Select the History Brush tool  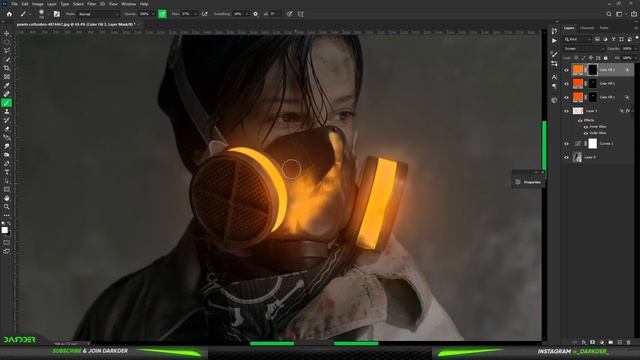click(x=7, y=120)
